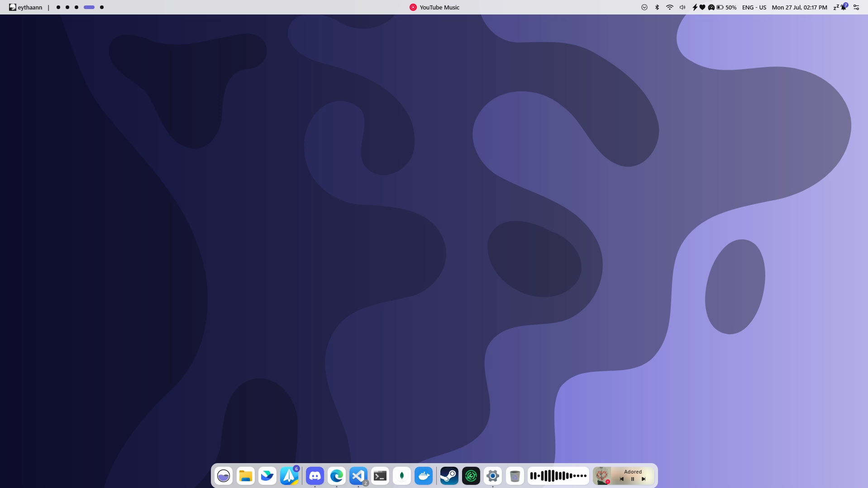This screenshot has width=868, height=488.
Task: Click the eythaann user profile in top bar
Action: tap(26, 7)
